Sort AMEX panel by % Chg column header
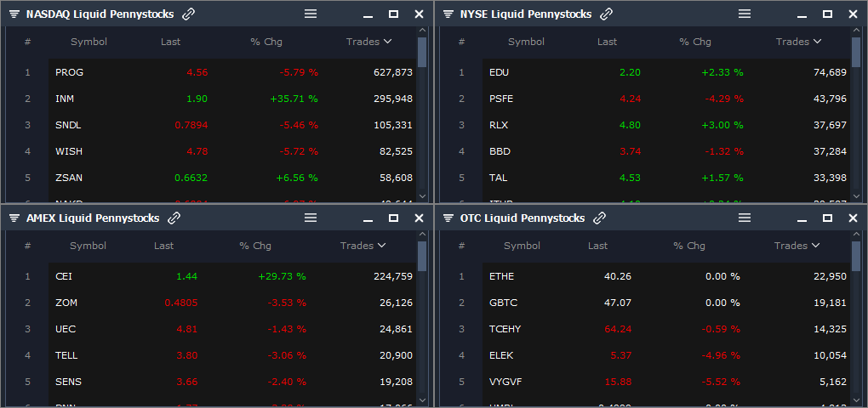 (255, 246)
